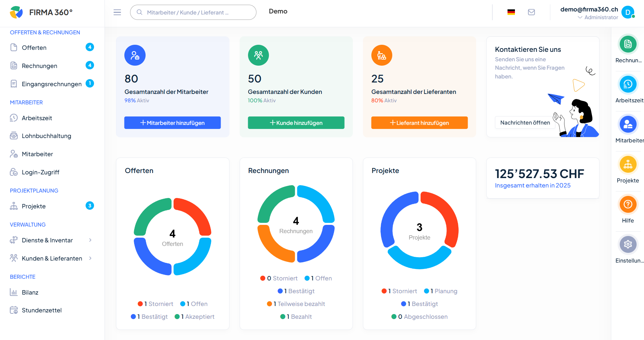644x340 pixels.
Task: Click the yellow Projekte icon in right panel
Action: click(x=628, y=164)
